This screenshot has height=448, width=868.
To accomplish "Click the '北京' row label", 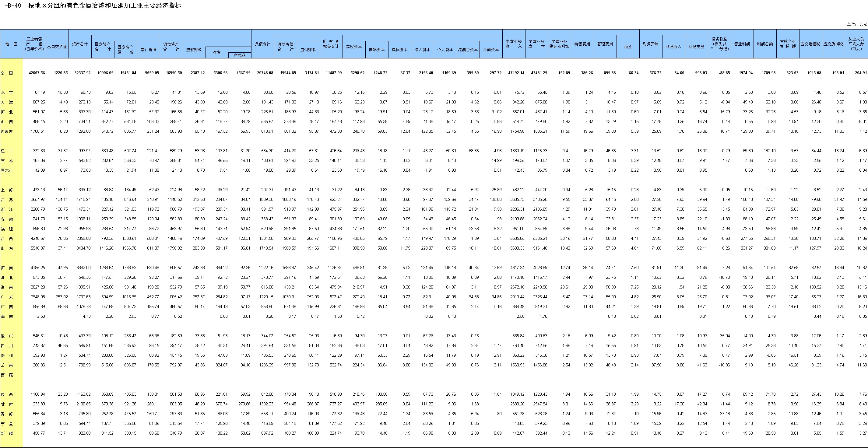I will pyautogui.click(x=7, y=92).
